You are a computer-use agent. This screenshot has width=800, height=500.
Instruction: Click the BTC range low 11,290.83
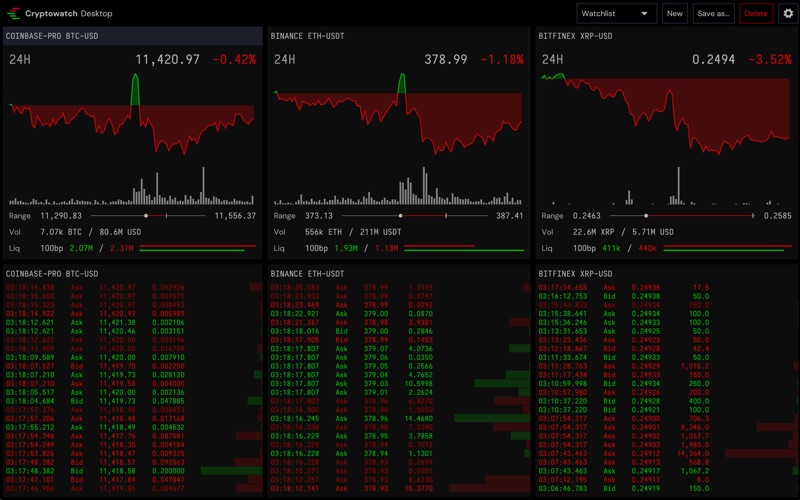click(x=61, y=216)
